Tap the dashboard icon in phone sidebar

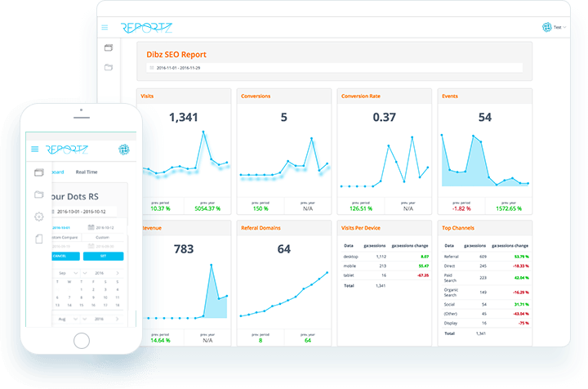(x=38, y=172)
